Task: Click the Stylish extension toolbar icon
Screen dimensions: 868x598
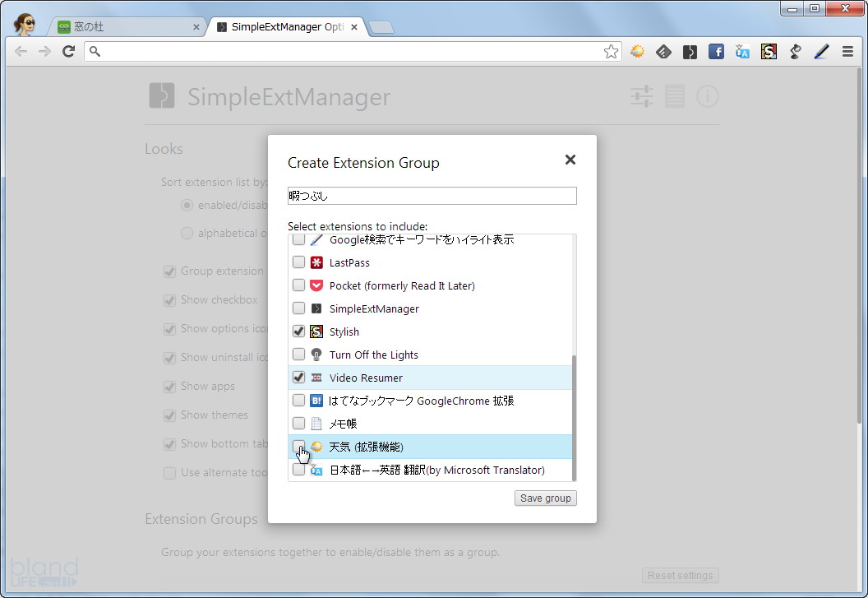Action: [769, 52]
